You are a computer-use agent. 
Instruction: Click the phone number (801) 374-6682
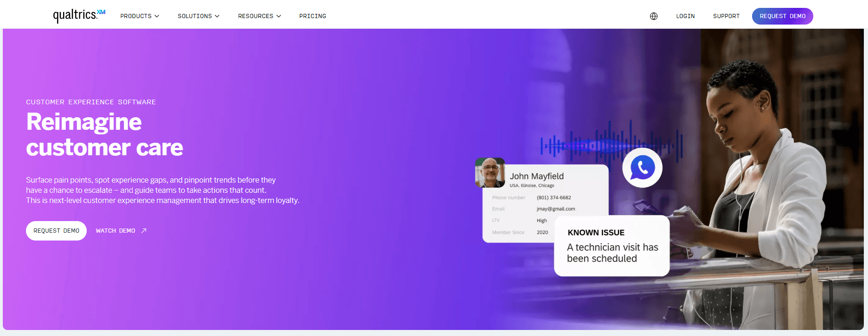(554, 197)
